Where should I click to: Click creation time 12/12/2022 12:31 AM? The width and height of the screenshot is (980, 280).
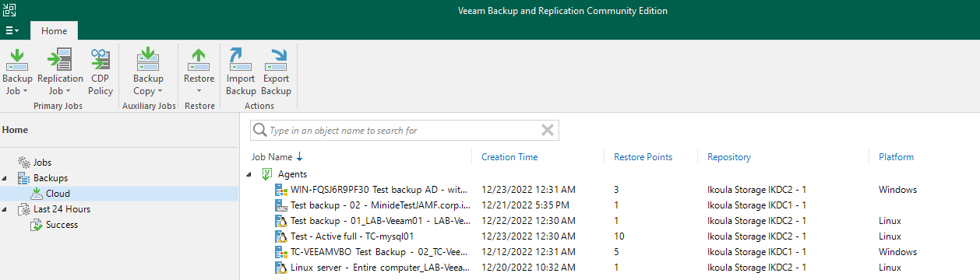(528, 252)
